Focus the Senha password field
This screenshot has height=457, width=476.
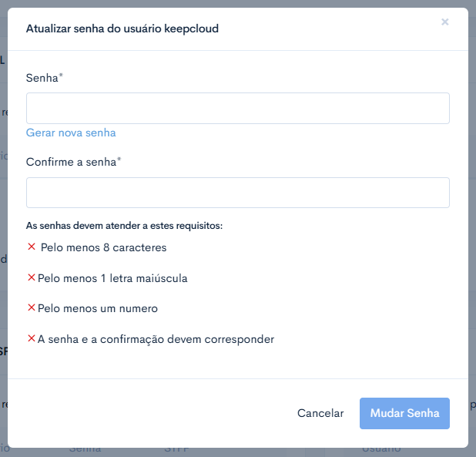[x=238, y=108]
